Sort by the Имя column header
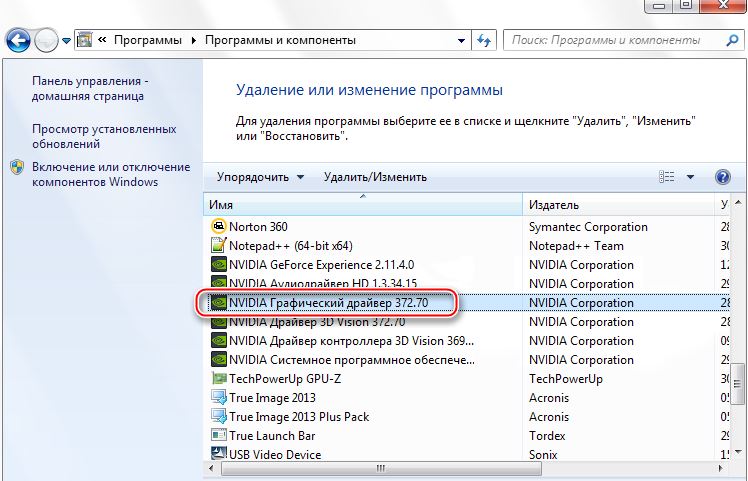Screen dimensions: 748x481 (x=363, y=205)
